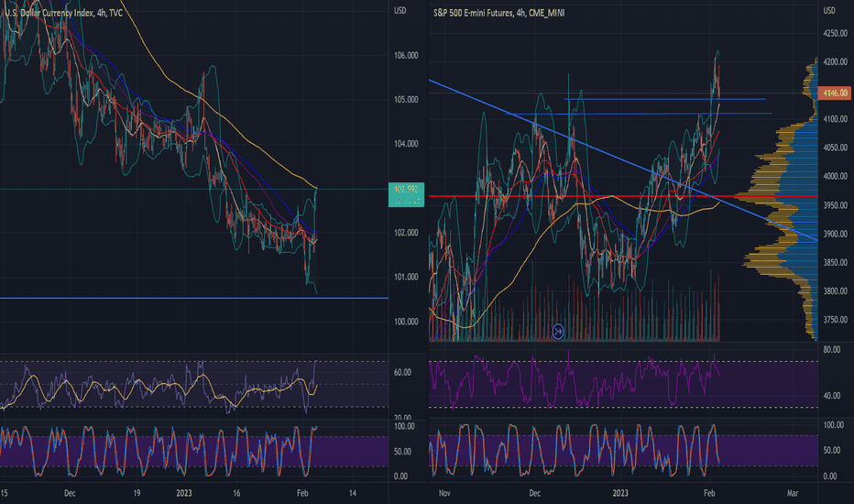This screenshot has height=504, width=854.
Task: Click the 106.000 price axis label
Action: (406, 55)
